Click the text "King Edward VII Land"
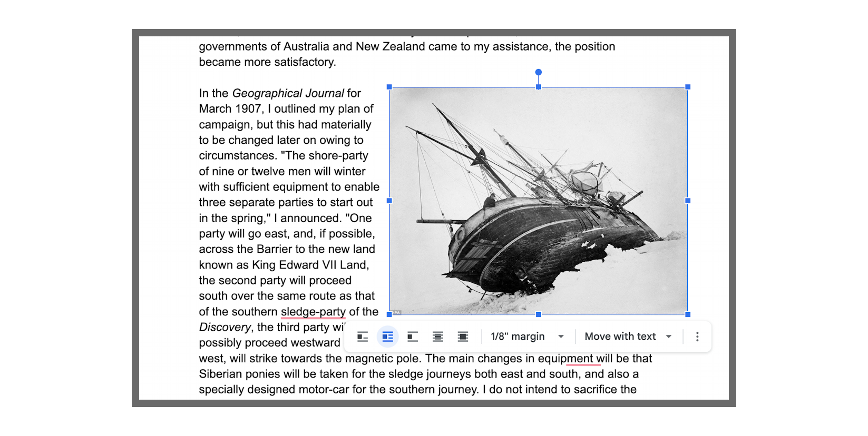The height and width of the screenshot is (436, 868). coord(310,265)
